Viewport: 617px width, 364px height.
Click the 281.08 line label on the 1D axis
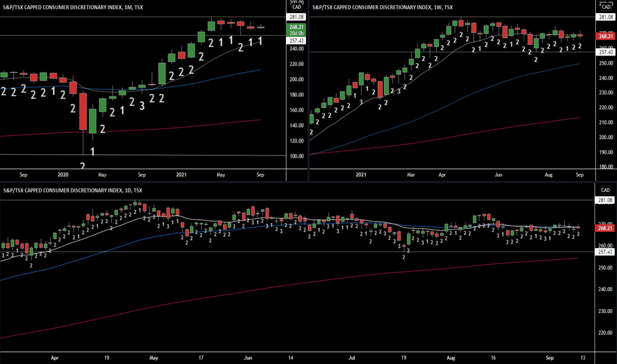(x=606, y=201)
